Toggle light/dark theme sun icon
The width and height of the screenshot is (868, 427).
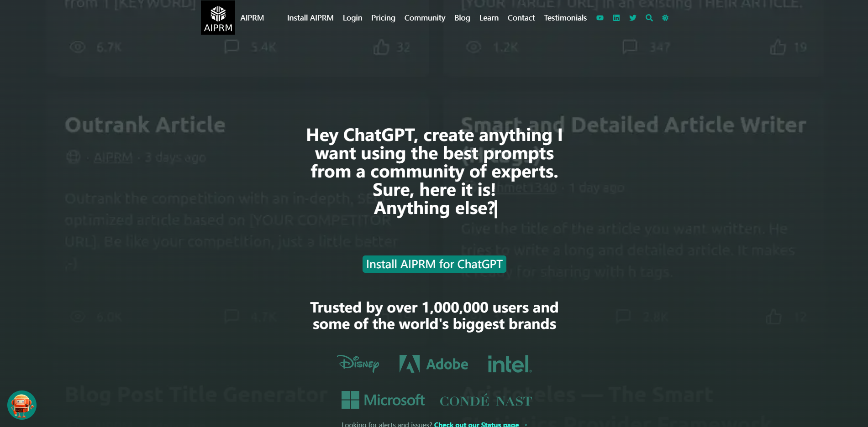coord(665,18)
